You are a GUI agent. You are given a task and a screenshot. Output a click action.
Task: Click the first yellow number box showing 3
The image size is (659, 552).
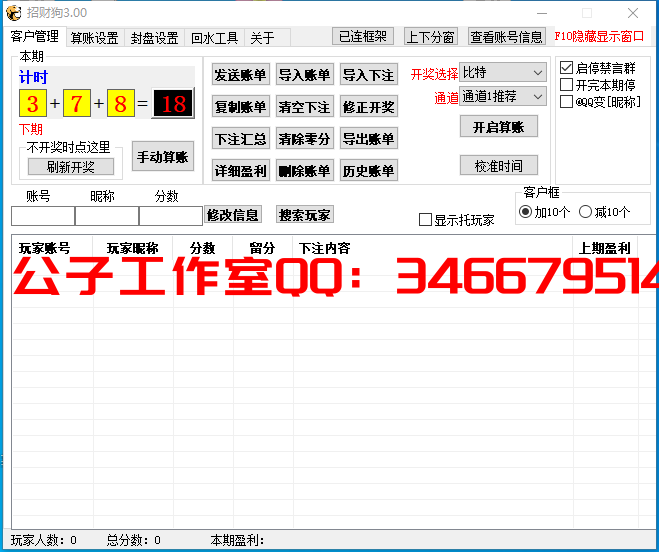[x=33, y=103]
